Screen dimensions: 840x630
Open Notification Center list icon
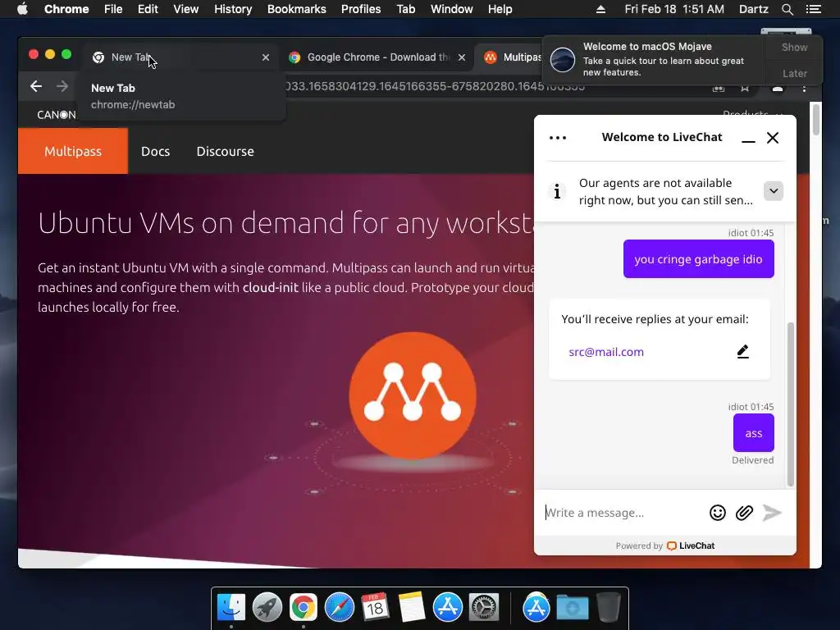pos(813,9)
